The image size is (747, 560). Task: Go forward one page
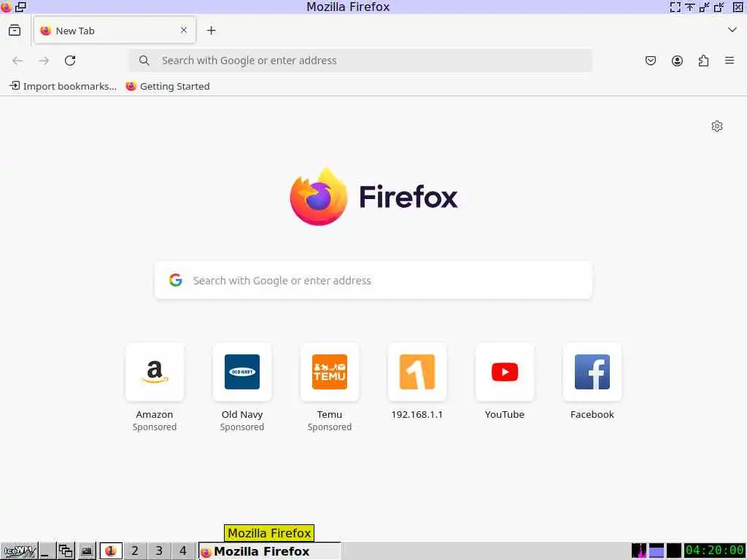click(44, 61)
